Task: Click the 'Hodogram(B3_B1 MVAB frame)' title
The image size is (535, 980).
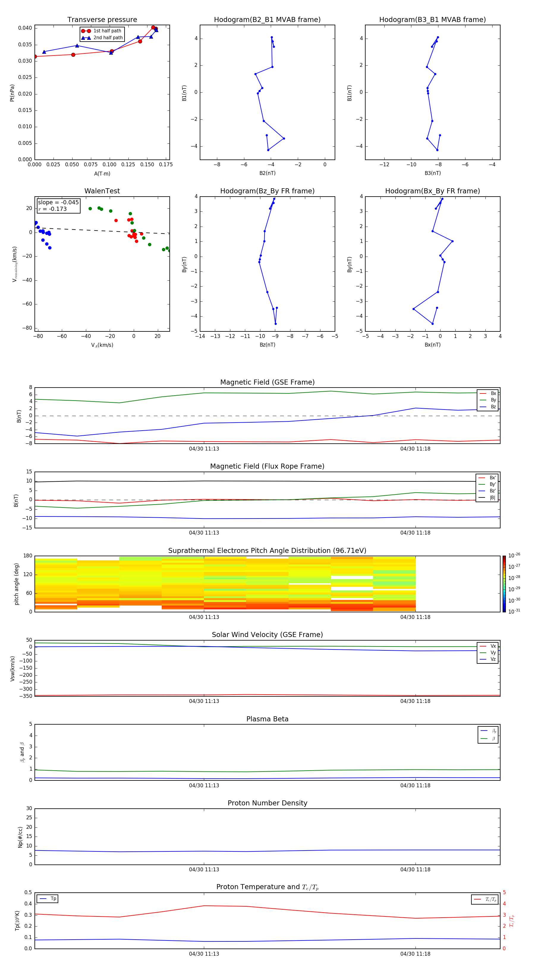Action: (x=432, y=20)
